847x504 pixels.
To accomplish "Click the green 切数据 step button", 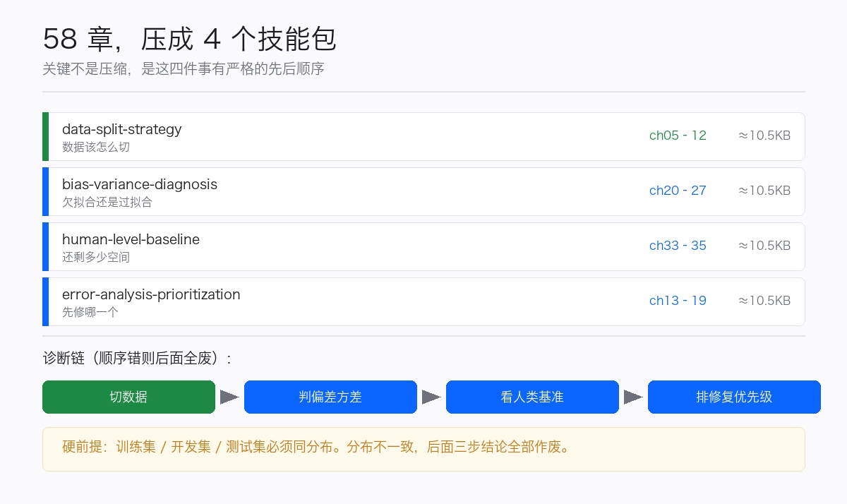I will [128, 397].
